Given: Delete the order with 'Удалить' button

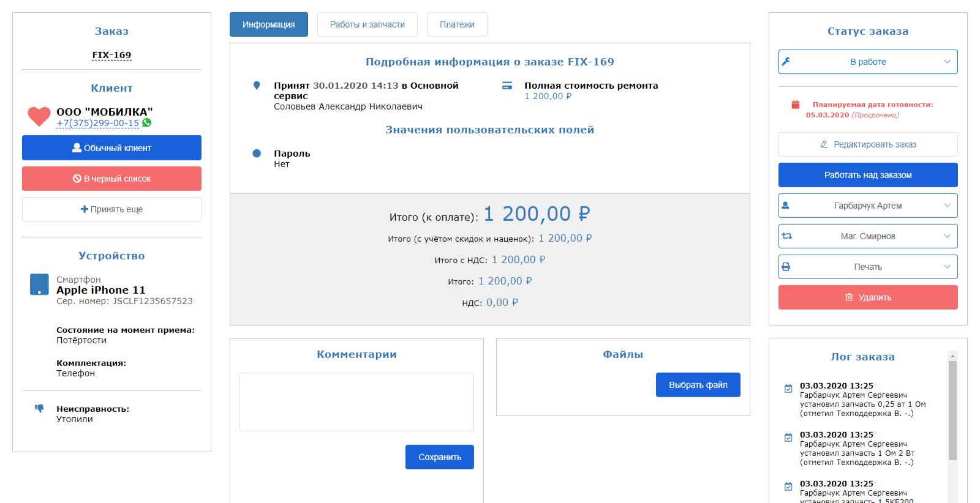Looking at the screenshot, I should pos(868,297).
